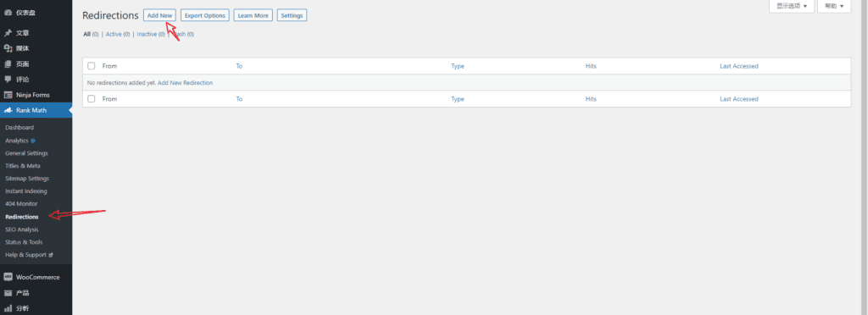868x315 pixels.
Task: Tick the select-all checkbox in the table footer
Action: pos(92,98)
